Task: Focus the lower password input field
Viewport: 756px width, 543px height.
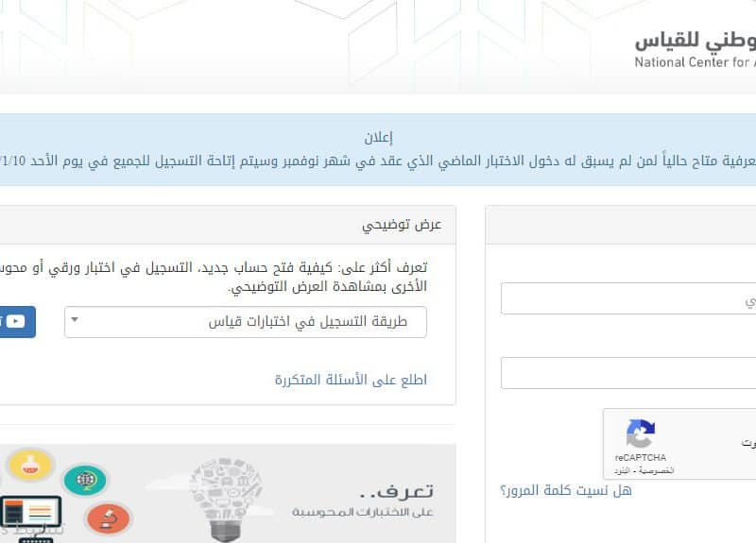Action: pos(628,373)
